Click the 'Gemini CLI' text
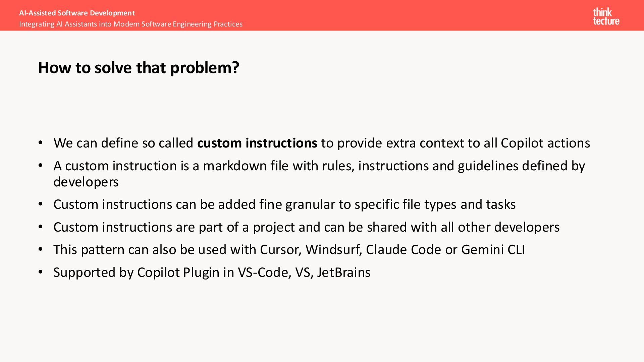Image resolution: width=644 pixels, height=362 pixels. click(493, 250)
